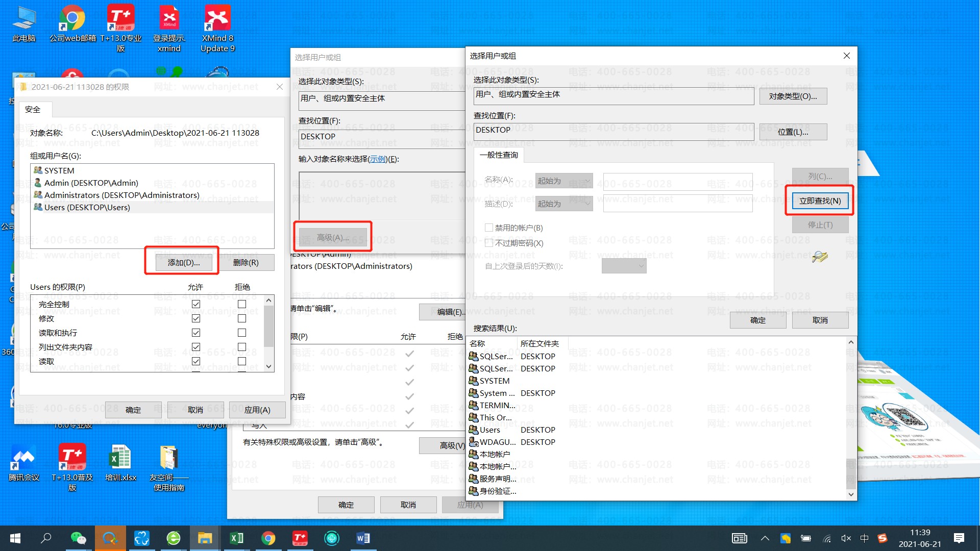Launch the 公司web邮箱 Chrome shortcut
This screenshot has height=551, width=980.
click(x=72, y=24)
